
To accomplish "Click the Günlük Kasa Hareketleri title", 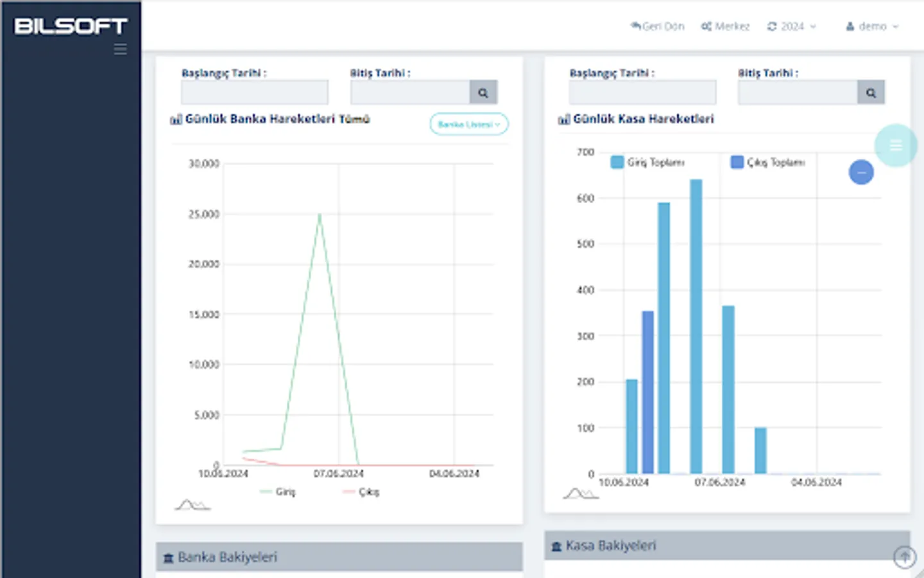I will point(643,119).
